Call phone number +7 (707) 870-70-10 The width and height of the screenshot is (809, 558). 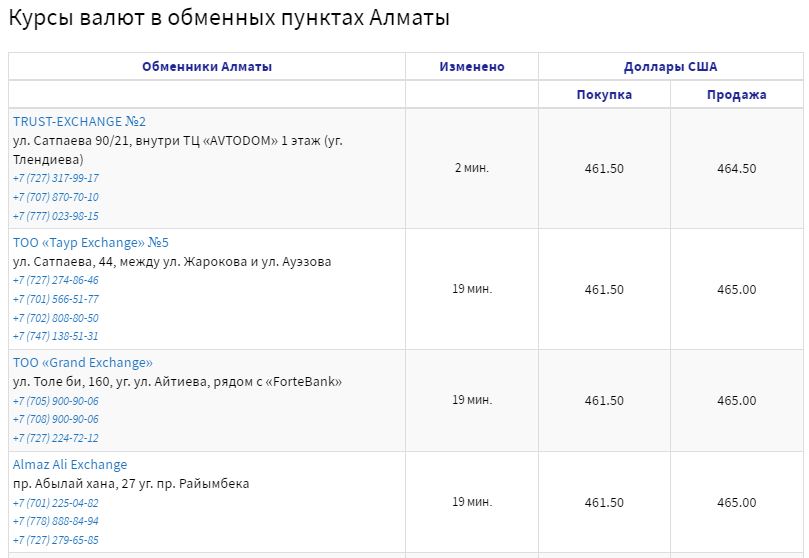pos(56,197)
